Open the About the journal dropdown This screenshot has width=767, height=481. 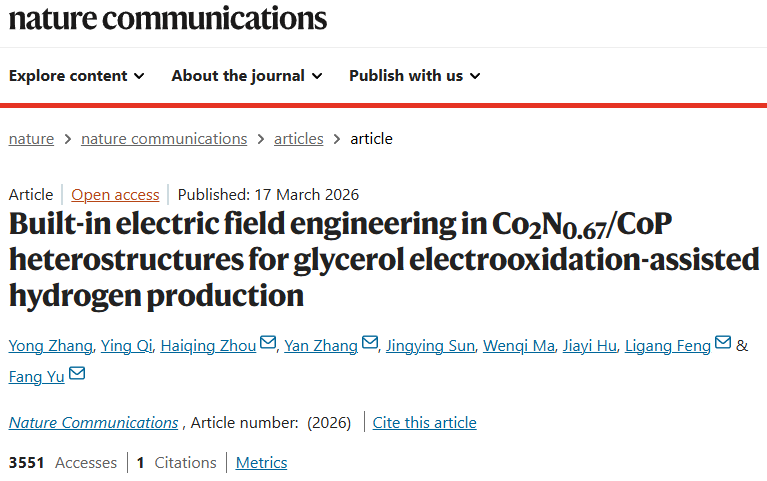(x=246, y=76)
